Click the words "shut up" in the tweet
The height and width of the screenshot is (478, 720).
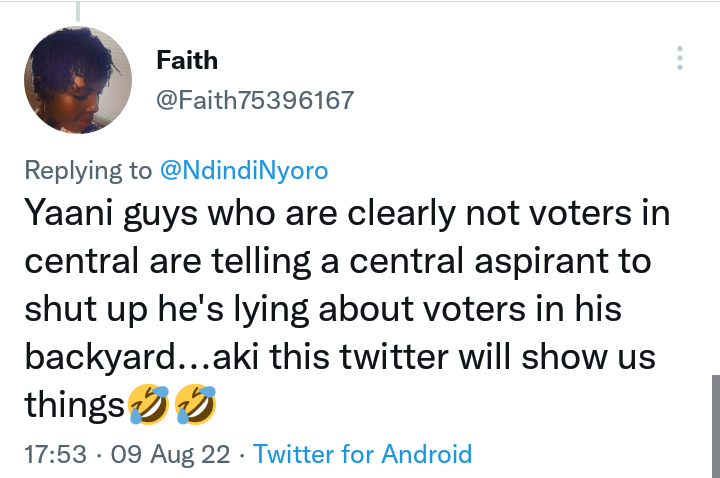tap(86, 309)
